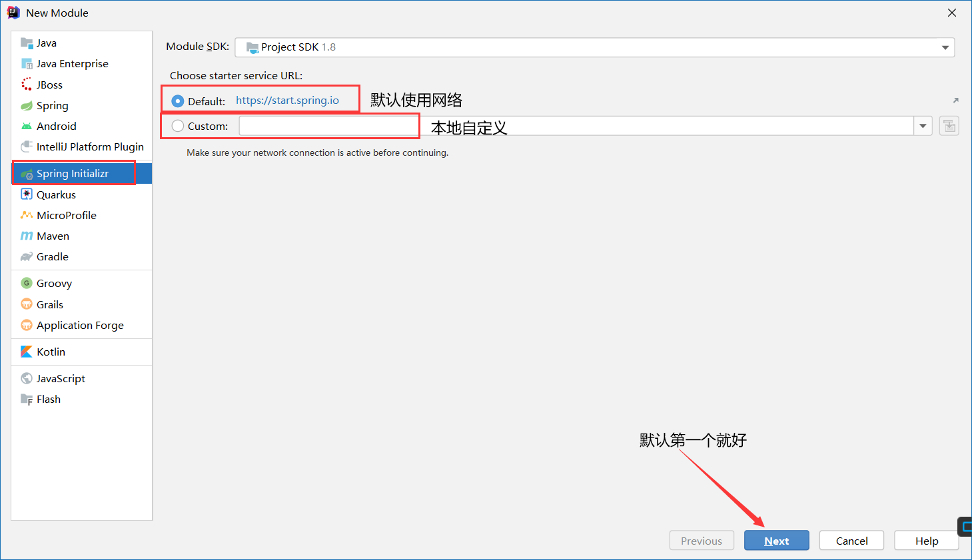Image resolution: width=972 pixels, height=560 pixels.
Task: Click the Flash folder icon
Action: pos(27,400)
